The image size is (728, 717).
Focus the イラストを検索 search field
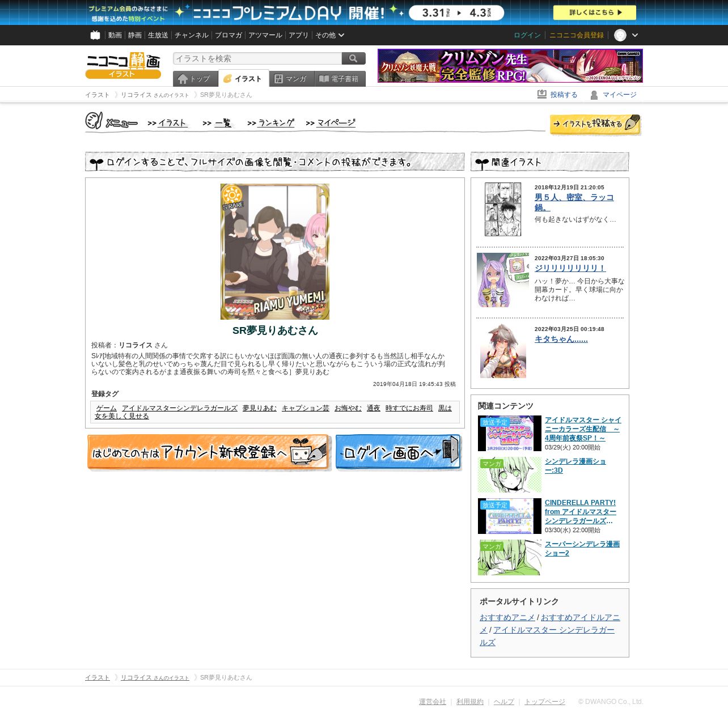[x=257, y=58]
